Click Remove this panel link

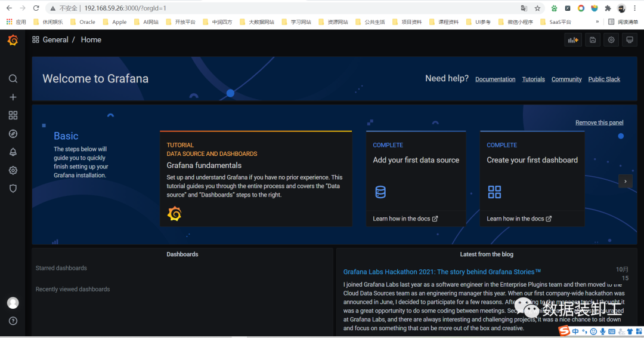(599, 122)
